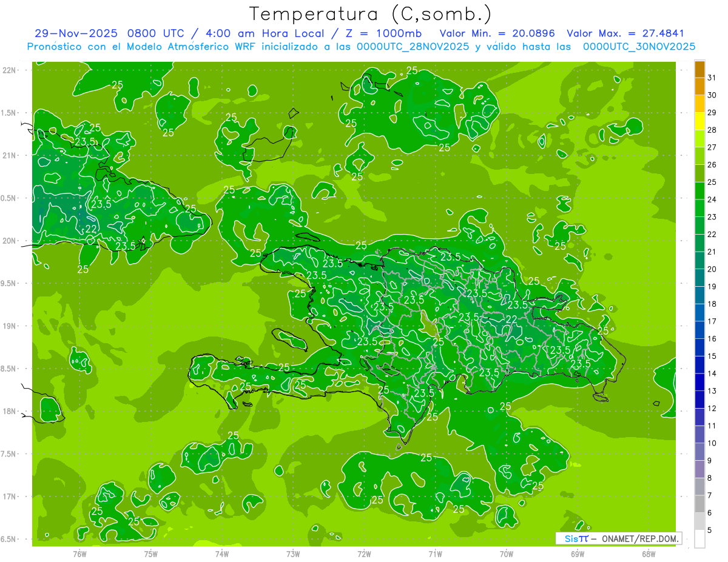Click the "72W" longitude axis label
728x562 pixels.
[365, 554]
